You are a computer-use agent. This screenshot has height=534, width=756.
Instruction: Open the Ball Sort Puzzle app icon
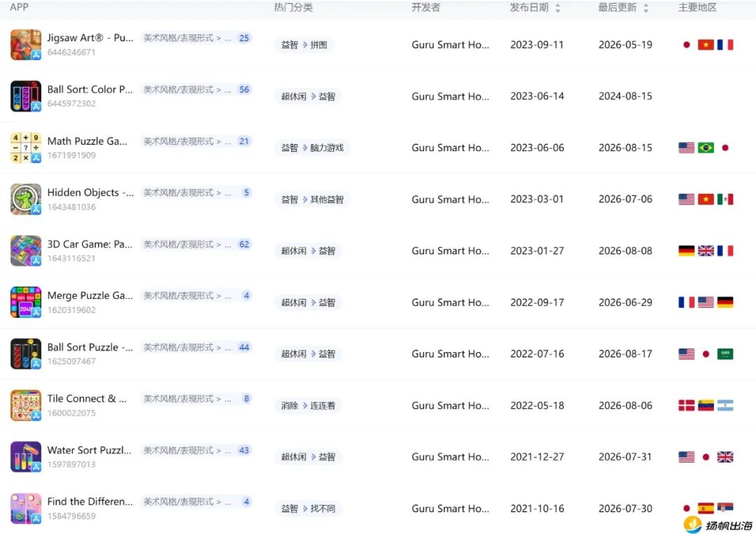(x=26, y=353)
